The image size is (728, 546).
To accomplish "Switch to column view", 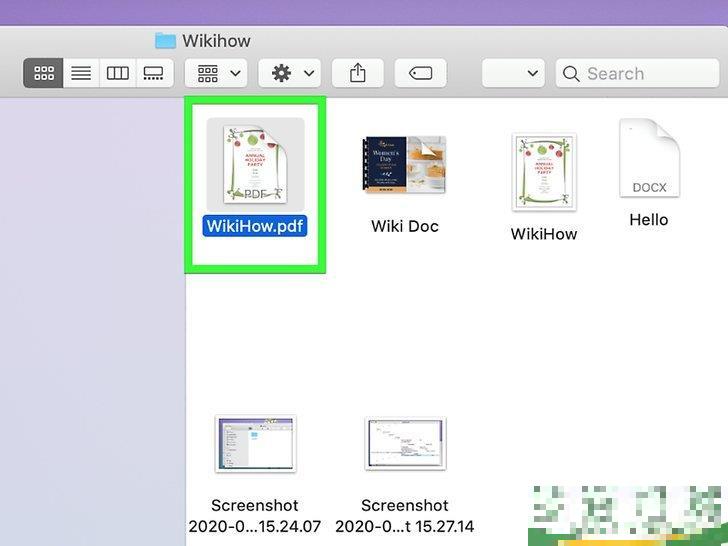I will pos(118,73).
